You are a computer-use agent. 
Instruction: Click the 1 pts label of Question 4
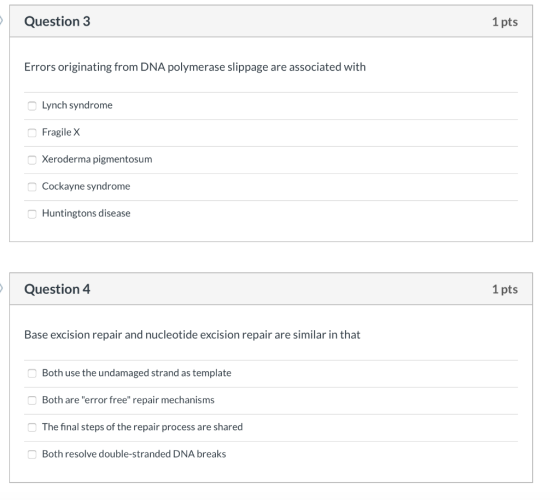pos(505,289)
